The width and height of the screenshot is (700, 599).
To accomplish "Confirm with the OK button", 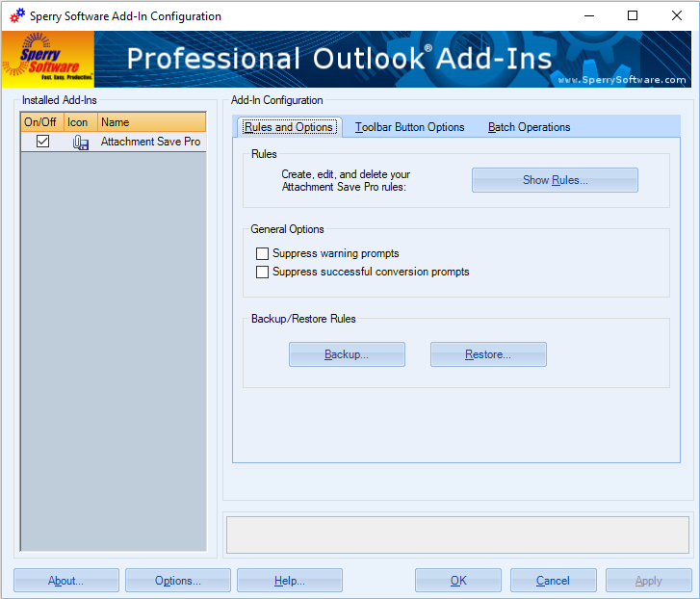I will pyautogui.click(x=458, y=581).
